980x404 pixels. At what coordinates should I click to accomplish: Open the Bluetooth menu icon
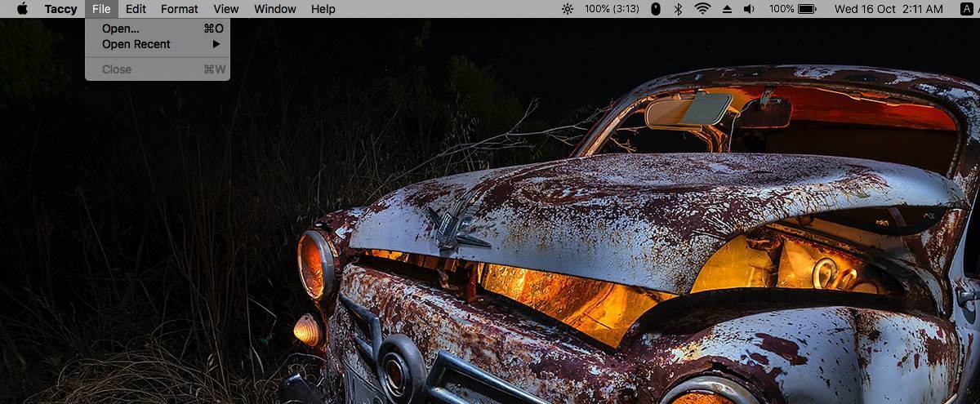pyautogui.click(x=678, y=9)
